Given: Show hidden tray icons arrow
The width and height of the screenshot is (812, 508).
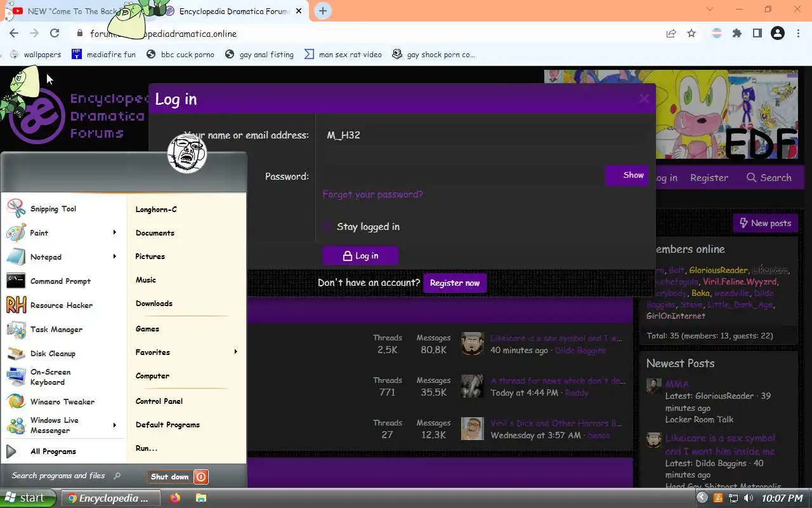Looking at the screenshot, I should coord(702,498).
